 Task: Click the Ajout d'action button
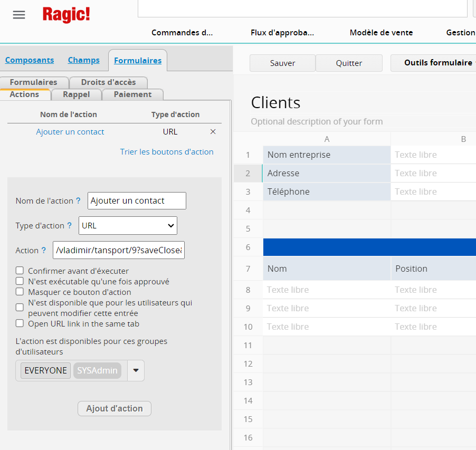click(x=115, y=408)
